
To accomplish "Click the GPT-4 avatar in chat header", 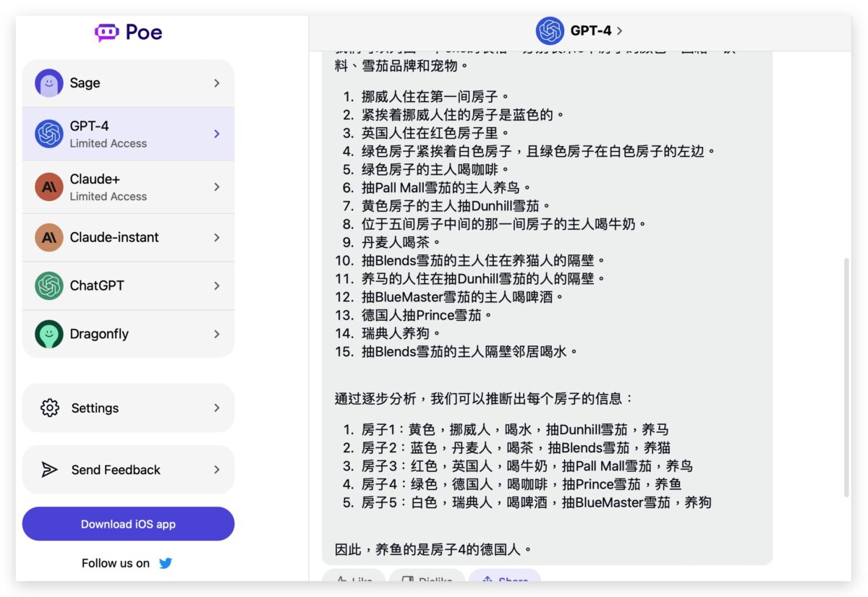I will (x=550, y=31).
